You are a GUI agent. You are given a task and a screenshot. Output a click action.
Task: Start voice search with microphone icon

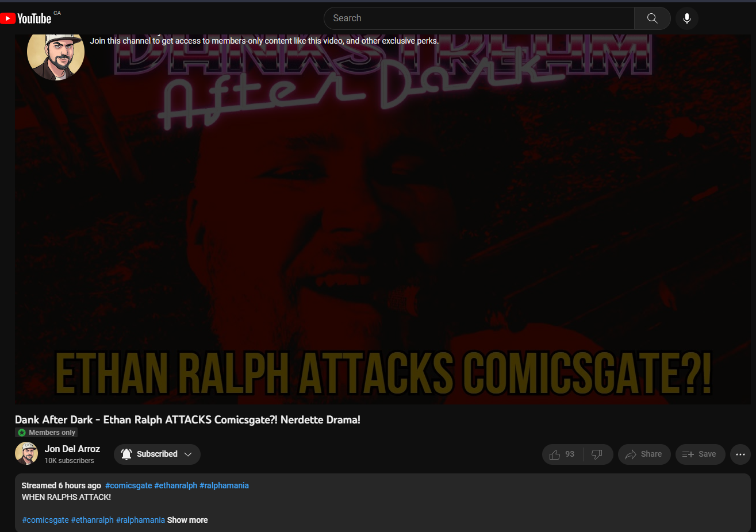[686, 18]
